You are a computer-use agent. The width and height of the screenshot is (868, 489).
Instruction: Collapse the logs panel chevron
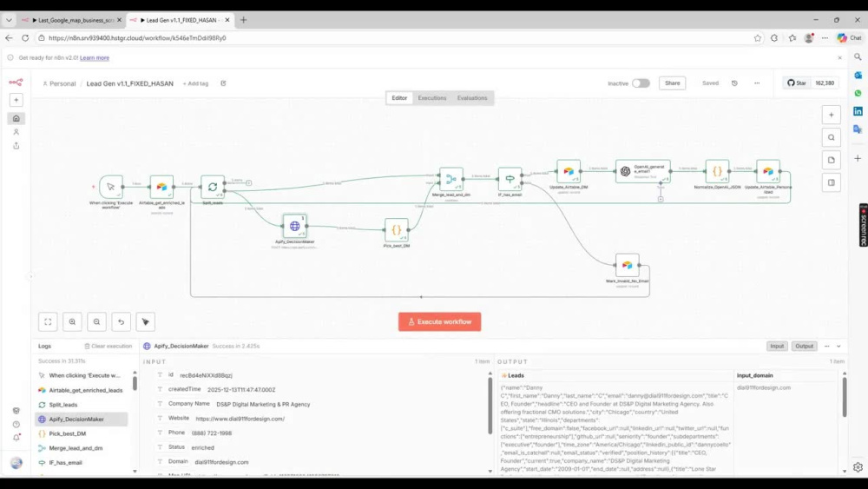[838, 346]
